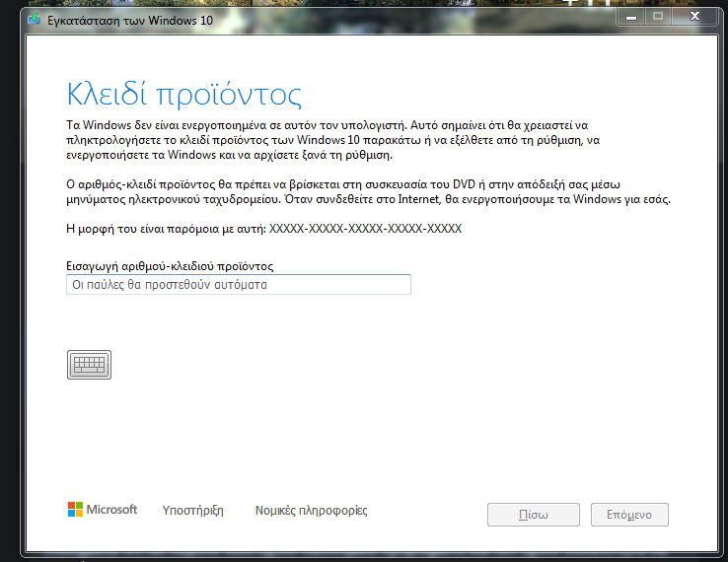
Task: Focus the product key input field
Action: pos(239,285)
